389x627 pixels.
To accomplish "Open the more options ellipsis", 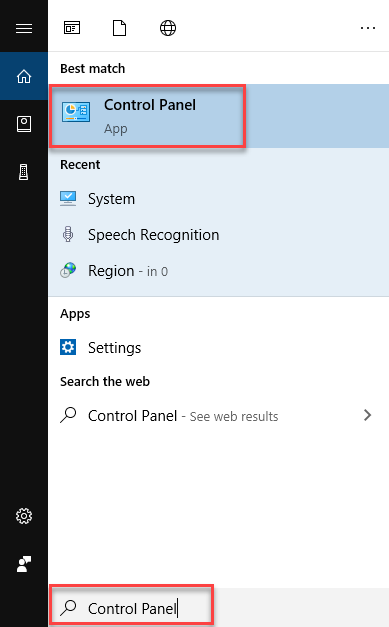I will pos(368,28).
